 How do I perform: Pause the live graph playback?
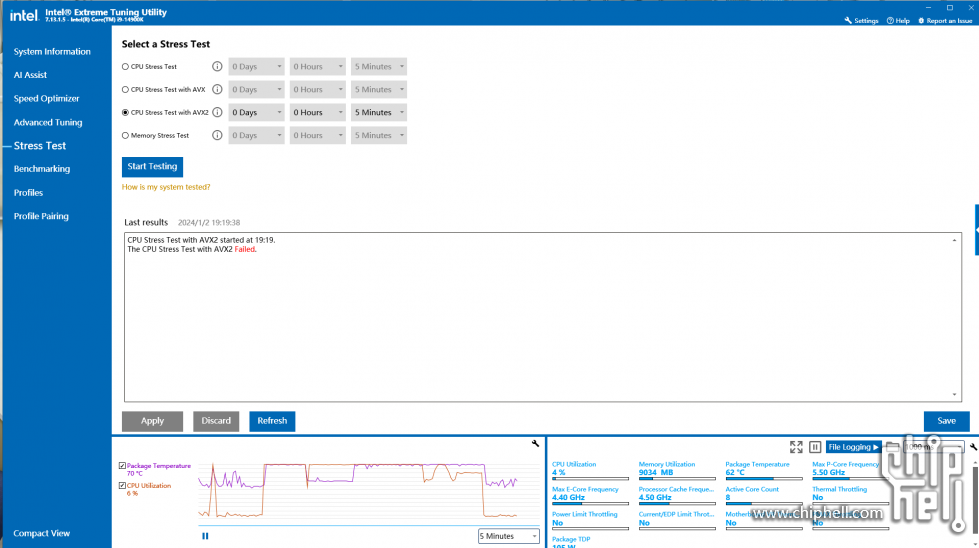(x=205, y=536)
